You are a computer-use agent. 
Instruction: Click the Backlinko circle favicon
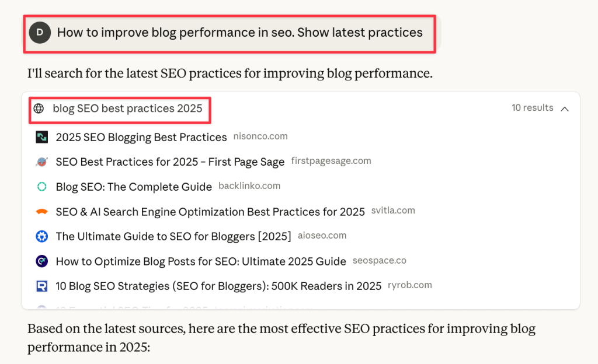pos(41,187)
